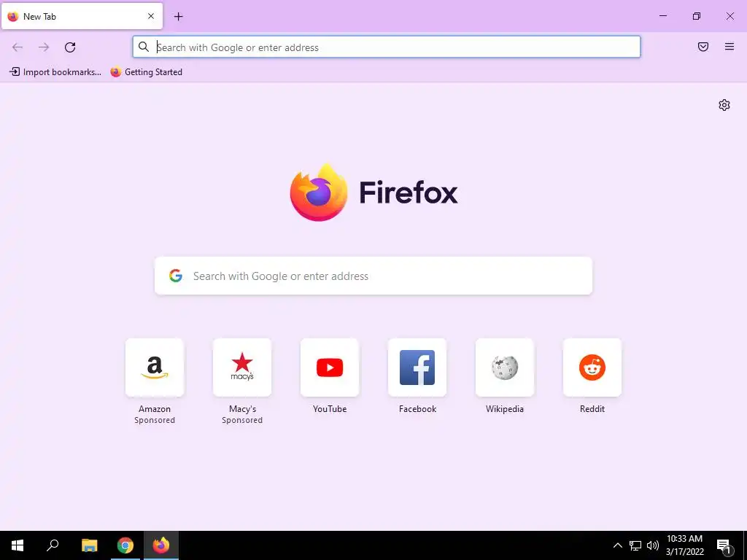Screen dimensions: 747x560
Task: Show hidden system tray icons
Action: pos(617,545)
